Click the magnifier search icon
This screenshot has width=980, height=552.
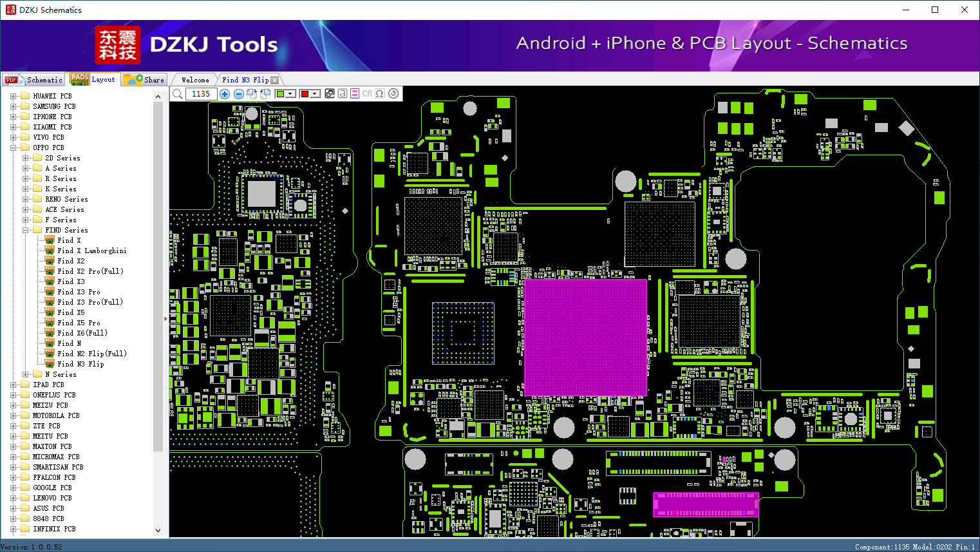point(178,94)
